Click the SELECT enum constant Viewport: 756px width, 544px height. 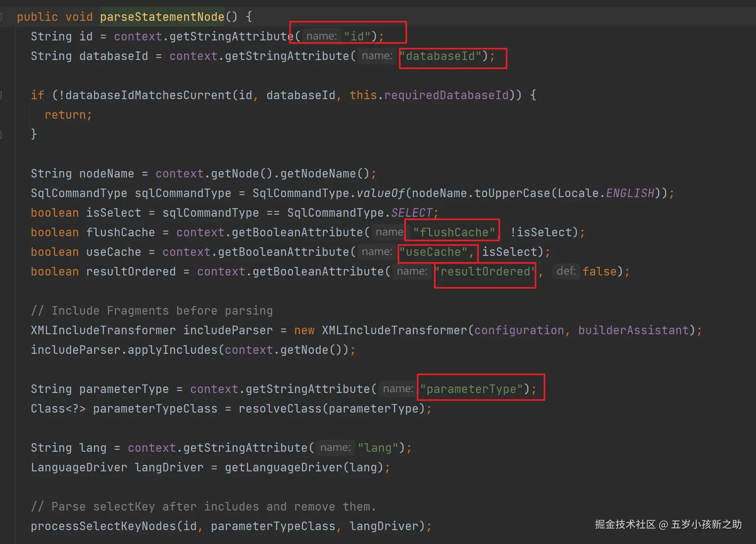point(412,213)
